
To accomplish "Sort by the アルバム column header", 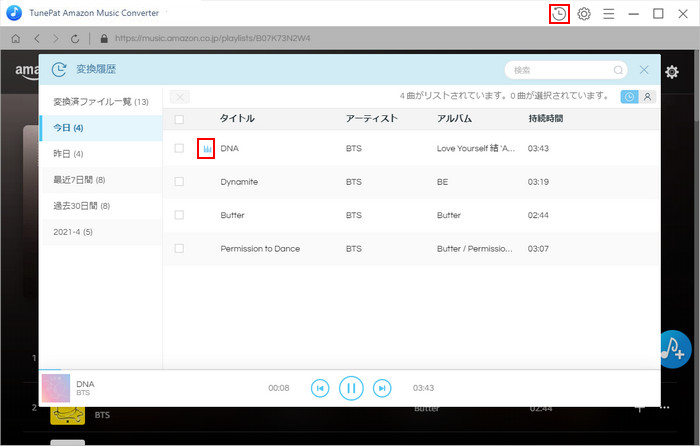I will (x=454, y=118).
